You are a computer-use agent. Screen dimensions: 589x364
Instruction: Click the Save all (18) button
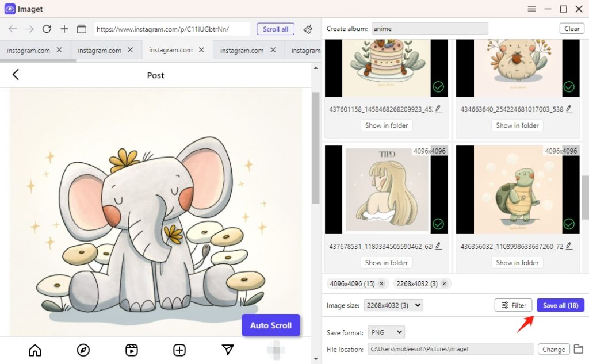point(560,305)
